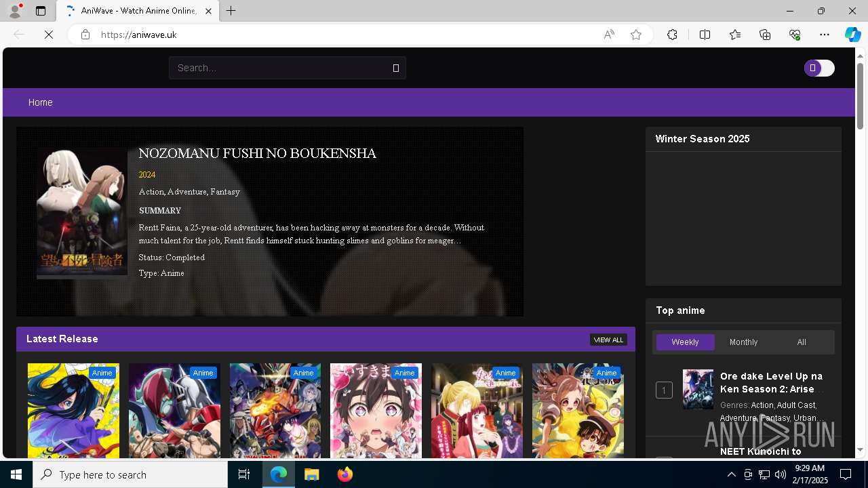Open the network tray icon
Viewport: 868px width, 488px height.
click(x=764, y=474)
